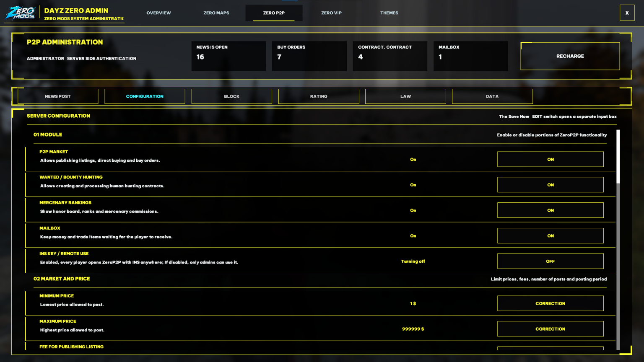
Task: Click the "DAYZ ZERO ADMIN" header title
Action: click(76, 10)
